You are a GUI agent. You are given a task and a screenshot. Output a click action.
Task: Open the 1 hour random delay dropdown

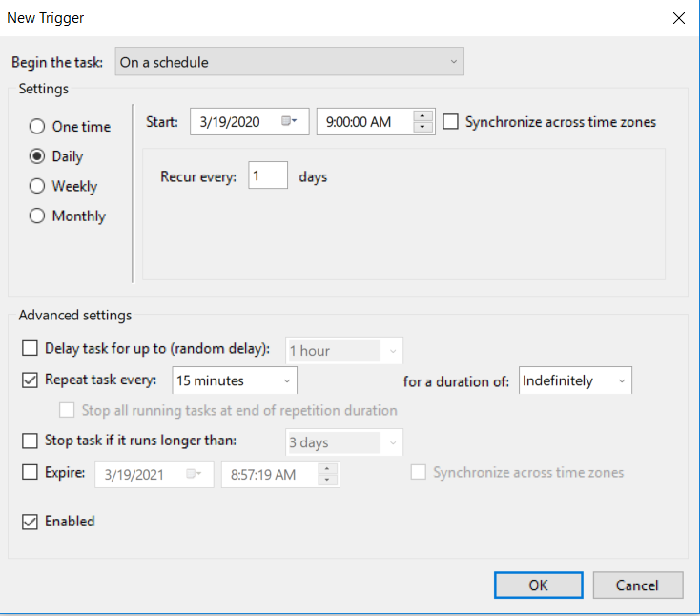point(343,351)
